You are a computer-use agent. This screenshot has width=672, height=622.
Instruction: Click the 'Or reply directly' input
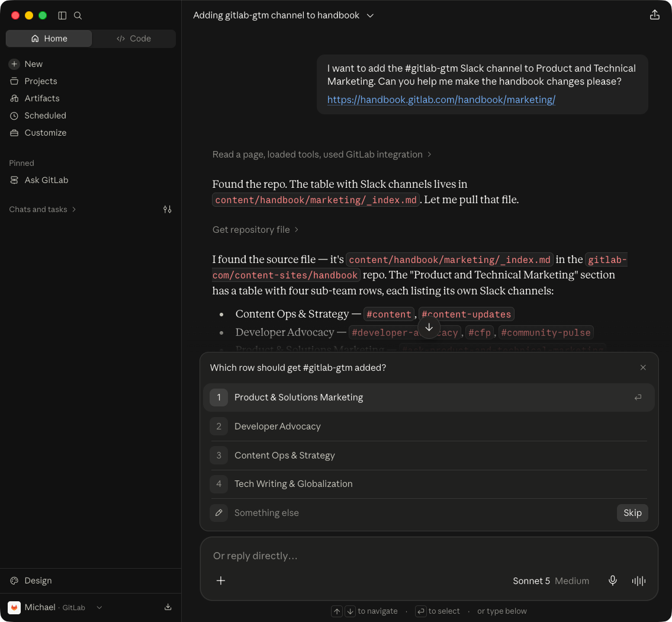(429, 556)
